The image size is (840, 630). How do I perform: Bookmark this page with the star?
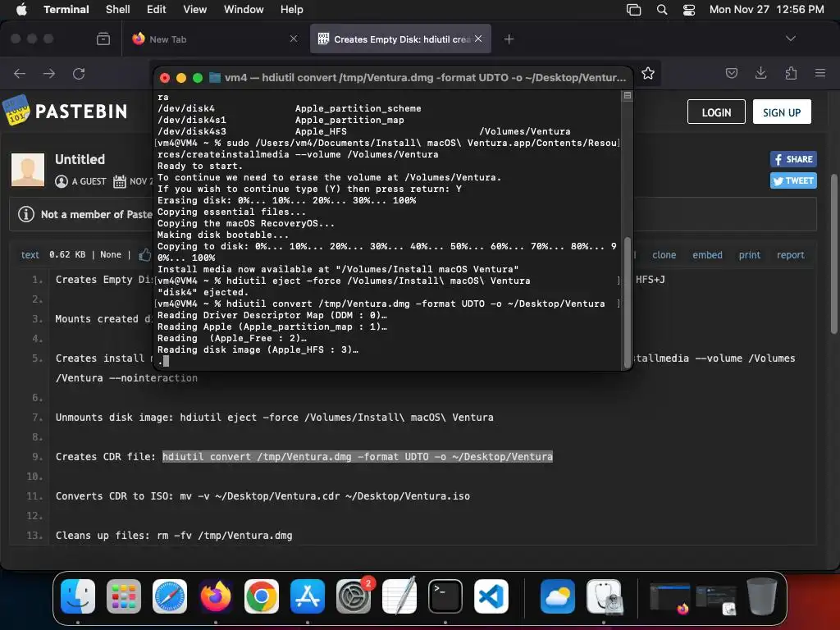(648, 73)
